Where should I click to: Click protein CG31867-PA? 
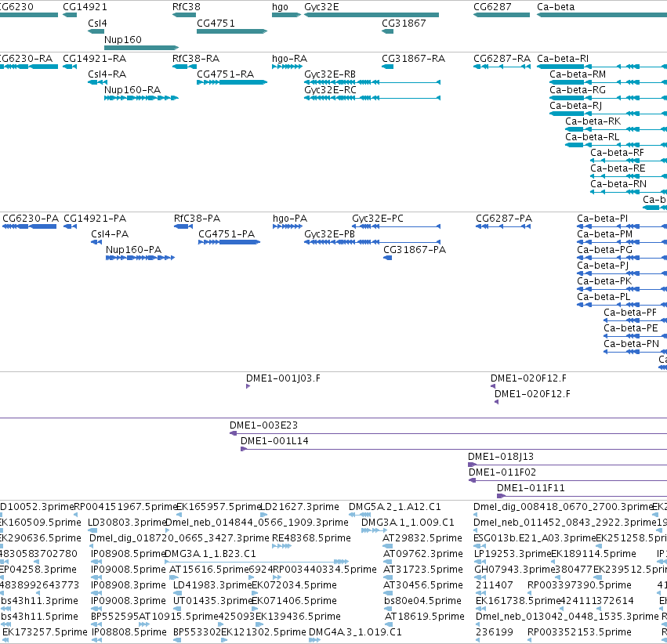pyautogui.click(x=387, y=258)
